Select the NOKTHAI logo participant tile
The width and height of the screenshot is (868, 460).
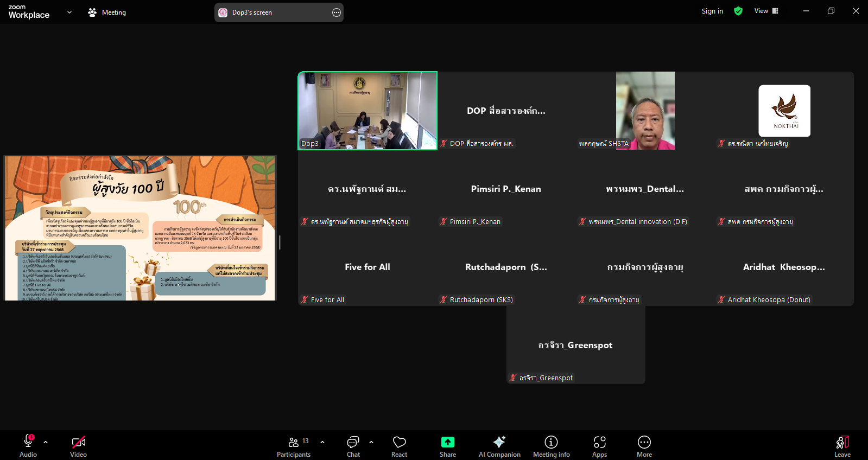[x=784, y=111]
